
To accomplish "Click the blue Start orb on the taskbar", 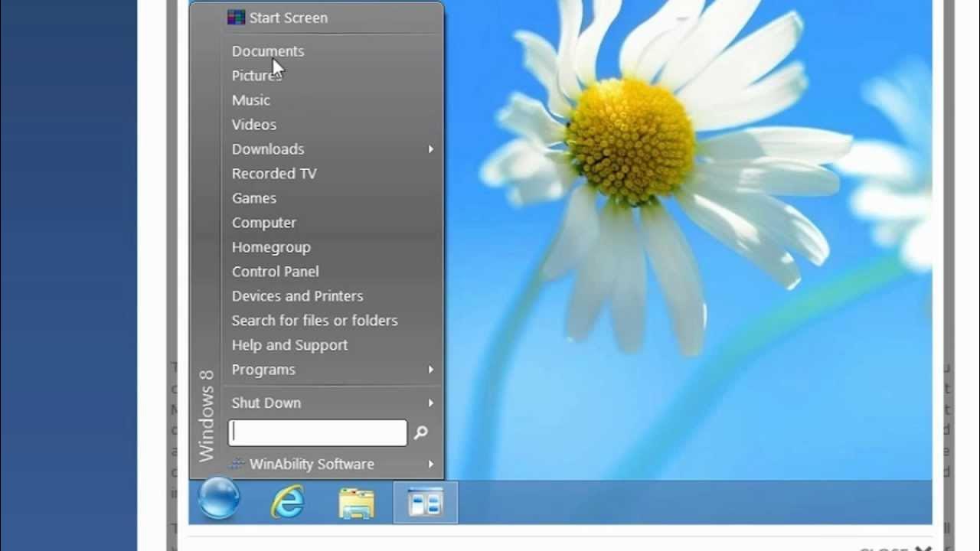I will (218, 501).
